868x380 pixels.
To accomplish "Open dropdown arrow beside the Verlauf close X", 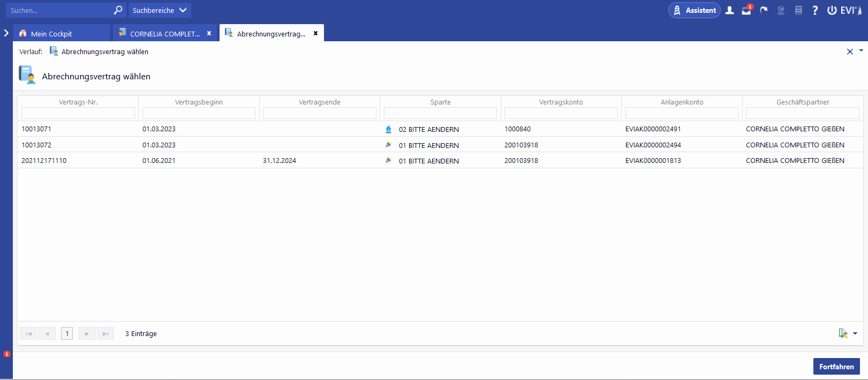I will point(861,50).
